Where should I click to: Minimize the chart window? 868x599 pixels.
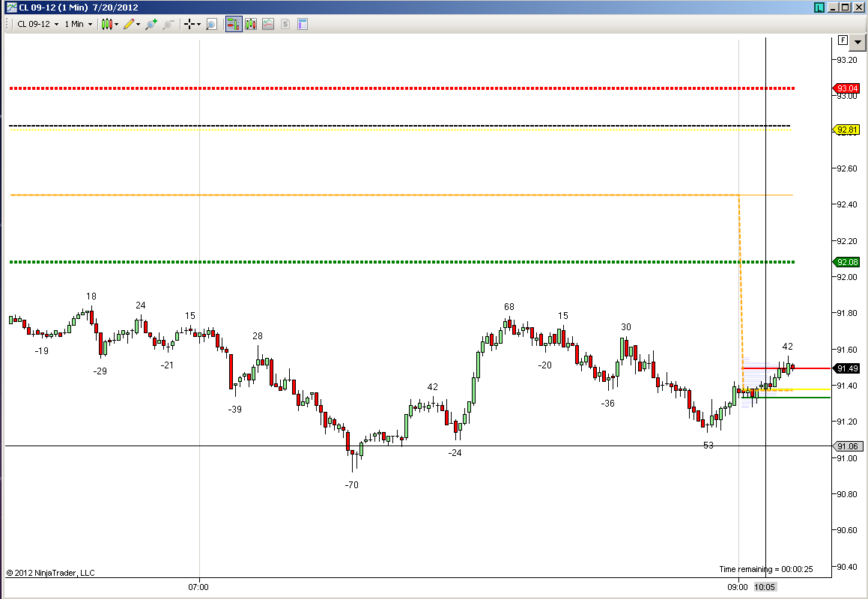point(833,7)
